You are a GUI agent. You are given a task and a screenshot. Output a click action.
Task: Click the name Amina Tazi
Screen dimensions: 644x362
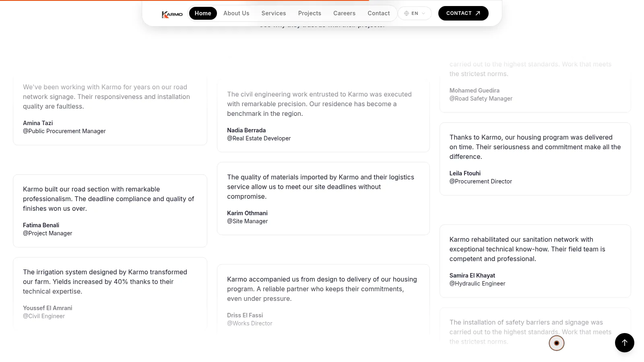[x=38, y=123]
